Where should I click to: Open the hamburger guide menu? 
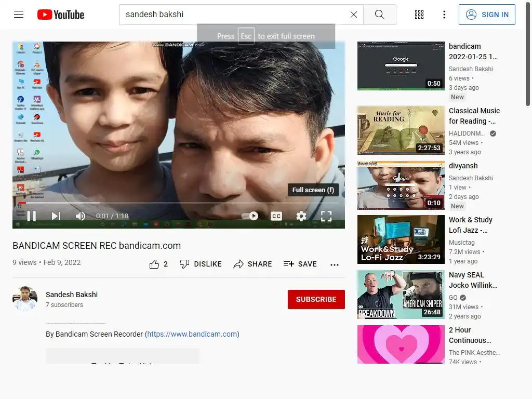coord(19,14)
